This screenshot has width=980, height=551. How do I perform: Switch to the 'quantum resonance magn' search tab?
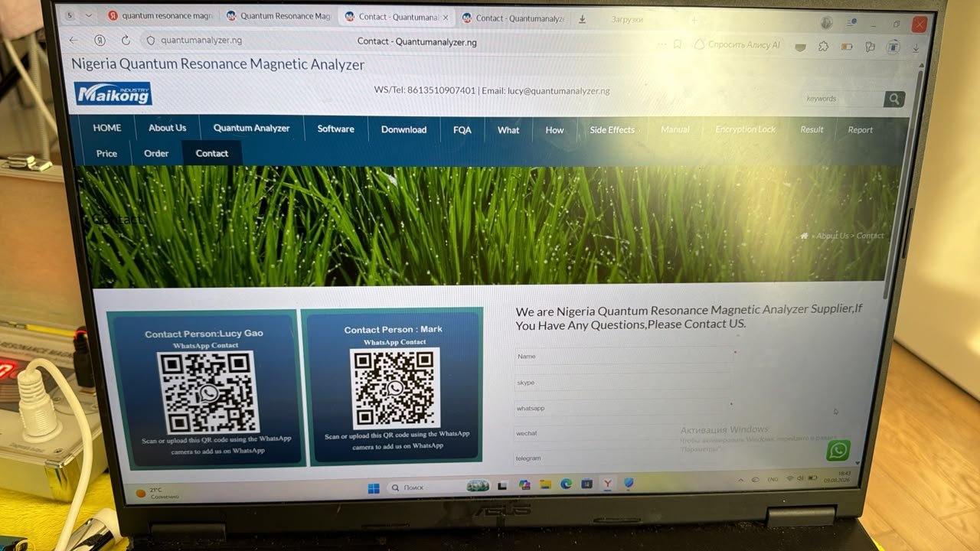coord(158,15)
